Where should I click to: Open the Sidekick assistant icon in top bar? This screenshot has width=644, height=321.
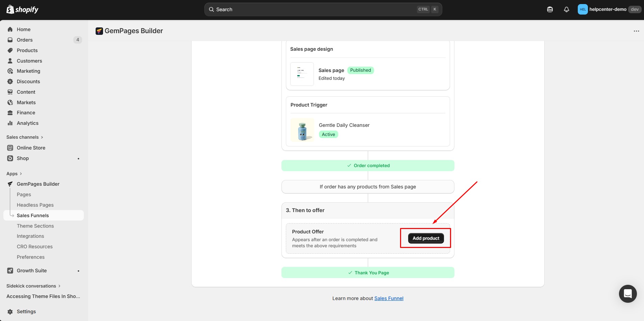(550, 9)
